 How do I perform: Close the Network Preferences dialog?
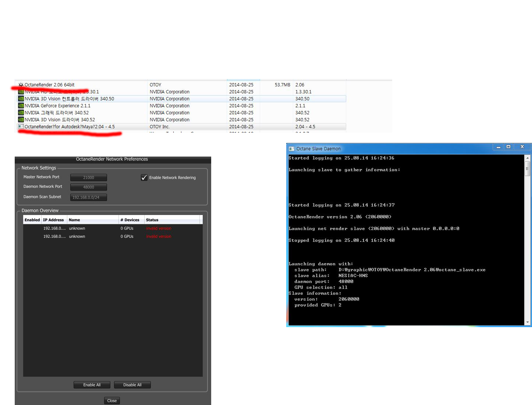click(x=112, y=401)
